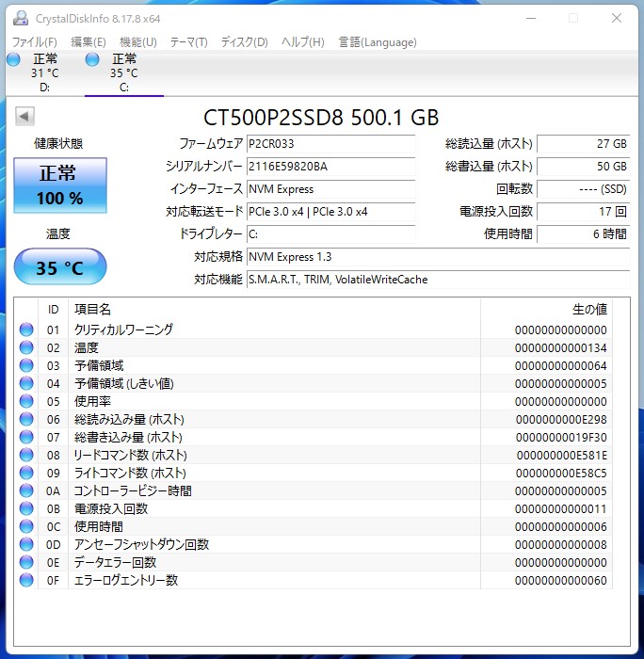Click the drive letter field C:
Image resolution: width=644 pixels, height=659 pixels.
click(330, 234)
